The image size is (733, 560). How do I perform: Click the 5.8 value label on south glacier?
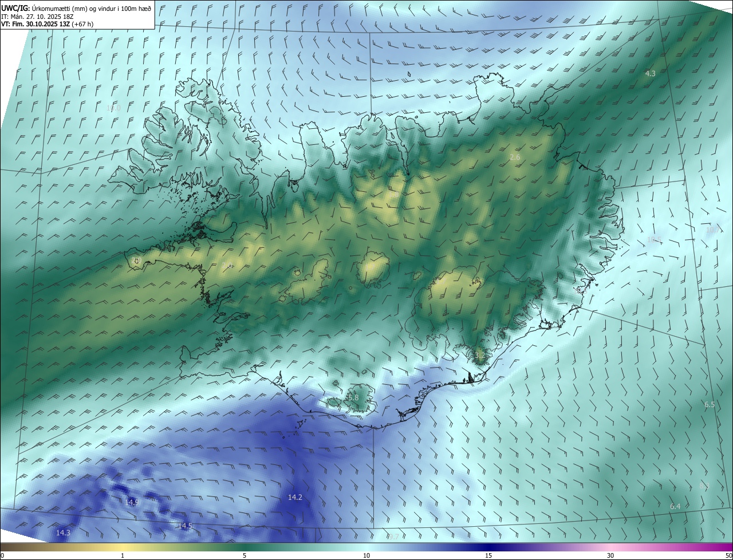(x=352, y=397)
